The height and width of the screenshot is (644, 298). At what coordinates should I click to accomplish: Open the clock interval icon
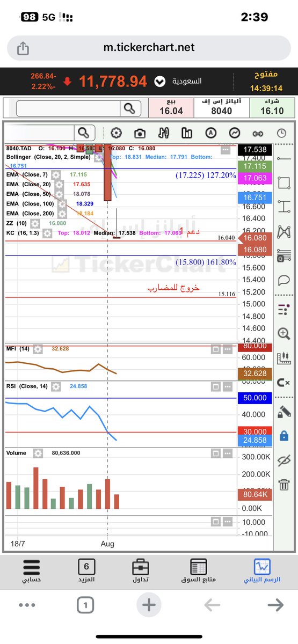point(282,133)
